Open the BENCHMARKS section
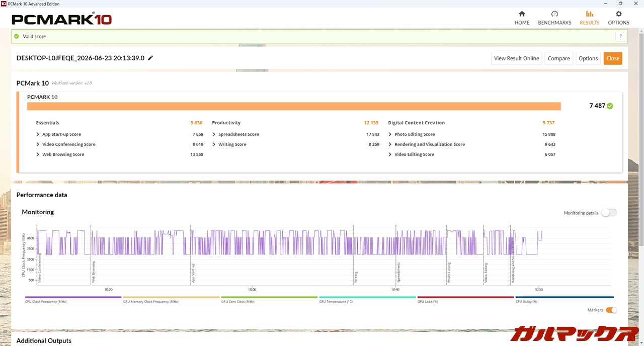This screenshot has width=644, height=346. pos(554,18)
